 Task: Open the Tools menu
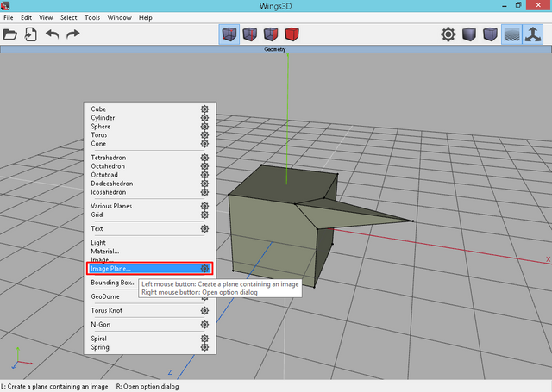(x=92, y=17)
